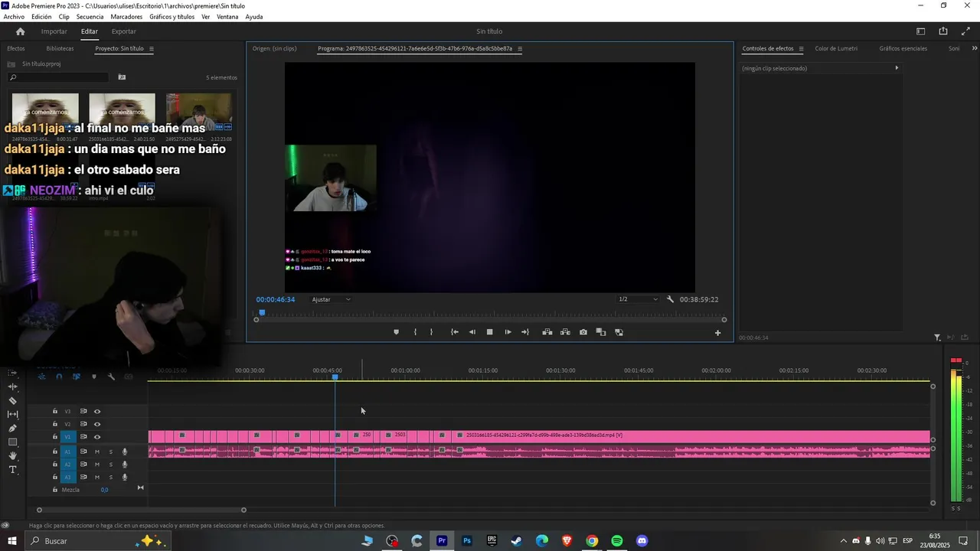980x551 pixels.
Task: Enable voice-over record on A3
Action: (125, 477)
